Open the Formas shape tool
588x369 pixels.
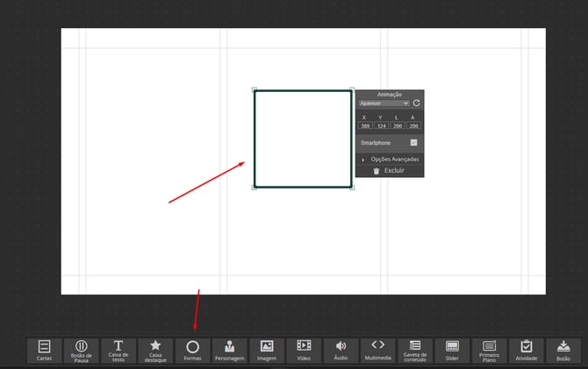click(x=192, y=351)
